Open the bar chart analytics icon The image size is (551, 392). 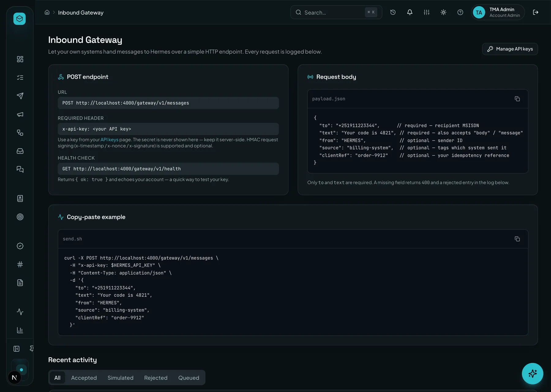pyautogui.click(x=20, y=330)
